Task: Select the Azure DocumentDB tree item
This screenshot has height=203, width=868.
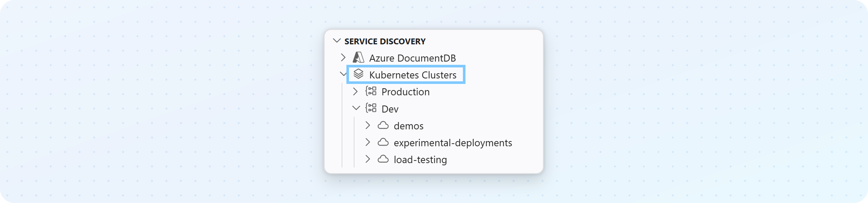Action: [x=412, y=58]
